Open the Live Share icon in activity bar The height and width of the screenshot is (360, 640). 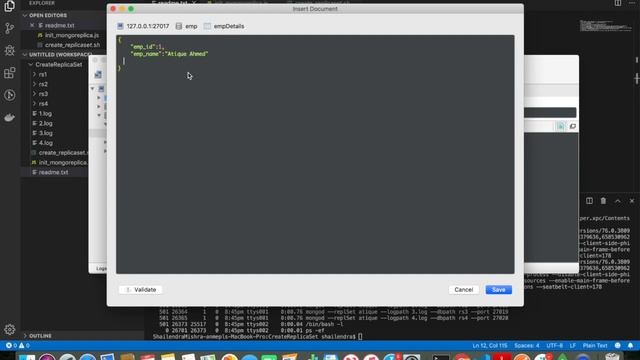point(9,95)
